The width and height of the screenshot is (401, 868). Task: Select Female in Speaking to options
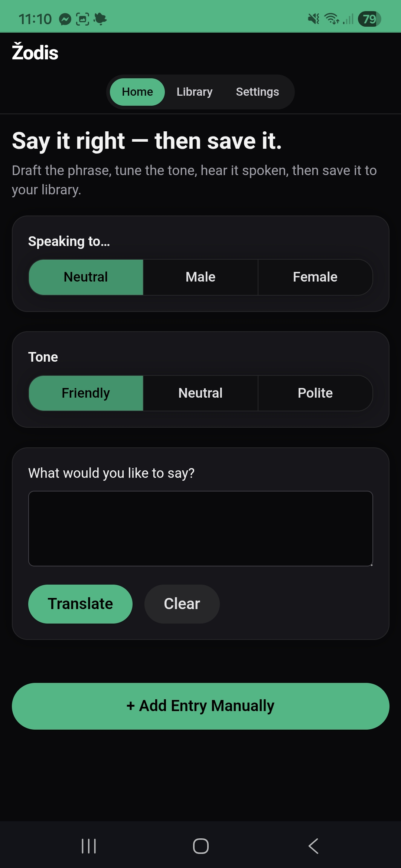click(315, 277)
